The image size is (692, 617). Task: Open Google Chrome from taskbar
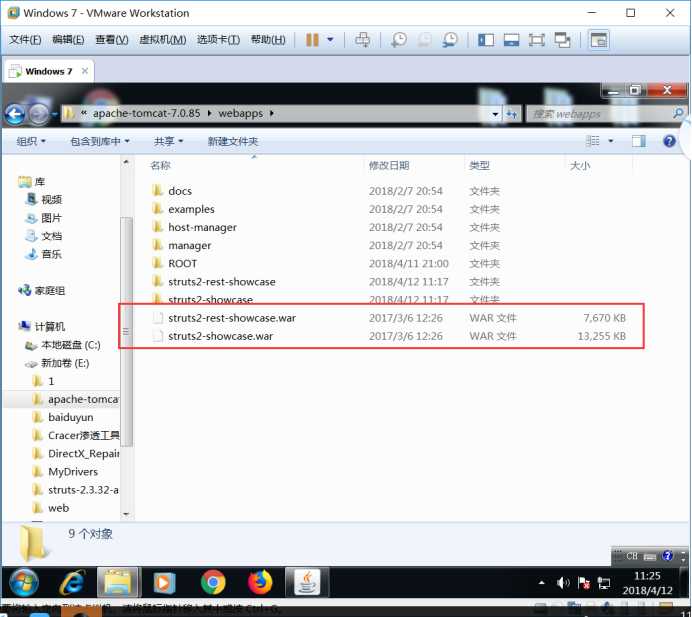pyautogui.click(x=213, y=583)
